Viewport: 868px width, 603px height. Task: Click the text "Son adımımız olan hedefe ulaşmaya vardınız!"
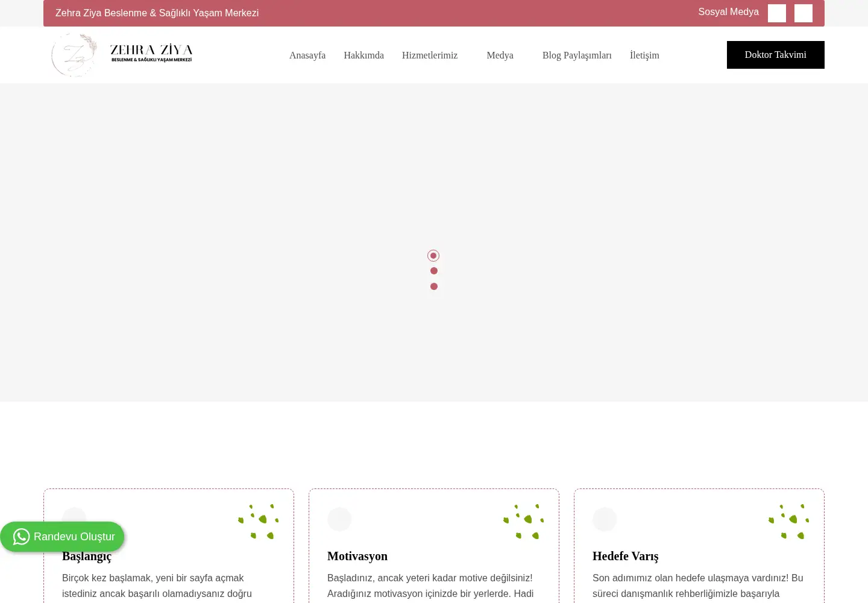pos(691,578)
